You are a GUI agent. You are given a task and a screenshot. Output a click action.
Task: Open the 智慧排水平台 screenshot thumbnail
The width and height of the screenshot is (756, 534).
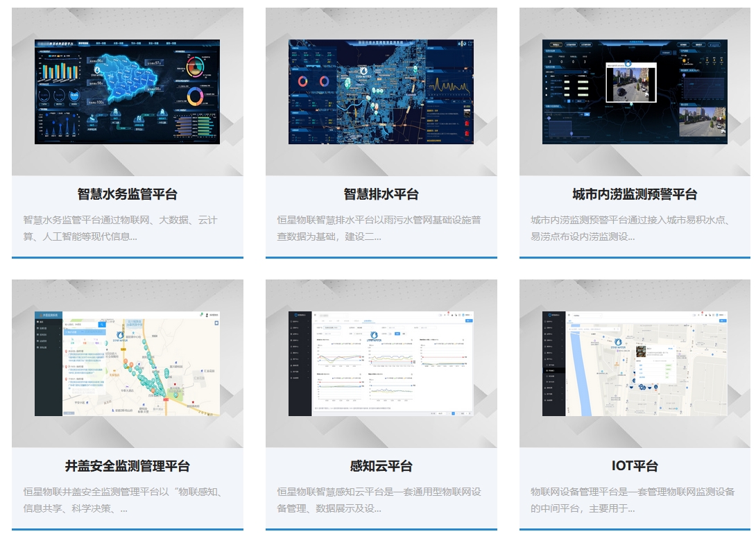coord(381,92)
